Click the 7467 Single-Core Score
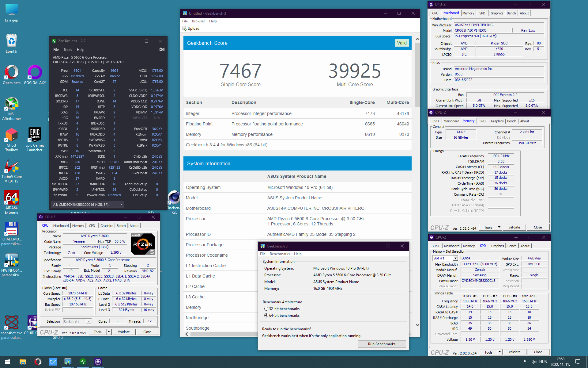588x368 pixels. [x=240, y=71]
